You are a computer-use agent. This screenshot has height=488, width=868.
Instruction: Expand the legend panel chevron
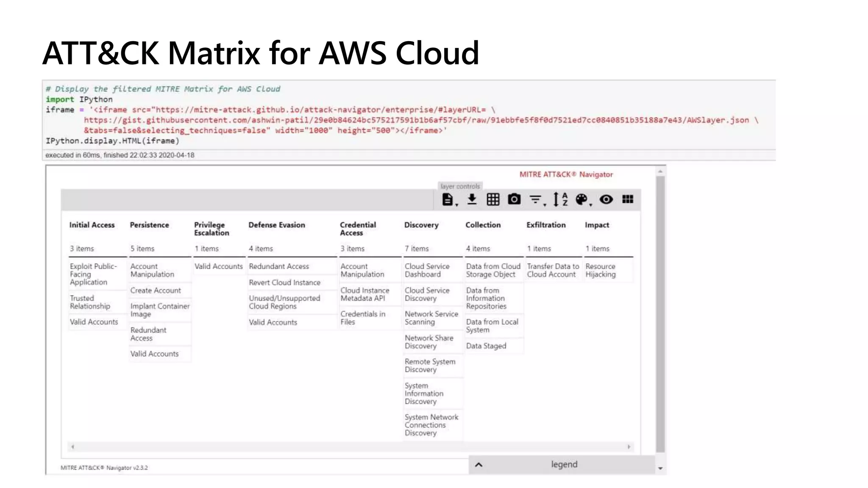click(479, 465)
